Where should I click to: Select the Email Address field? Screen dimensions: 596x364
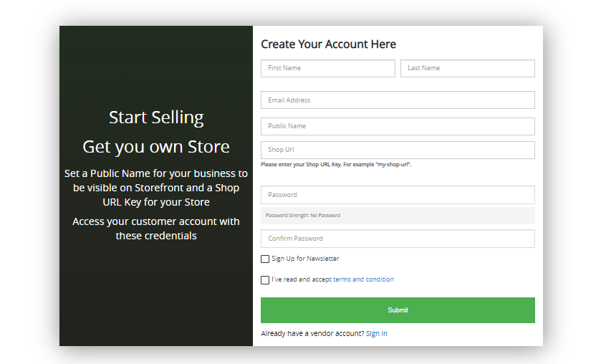(x=398, y=100)
